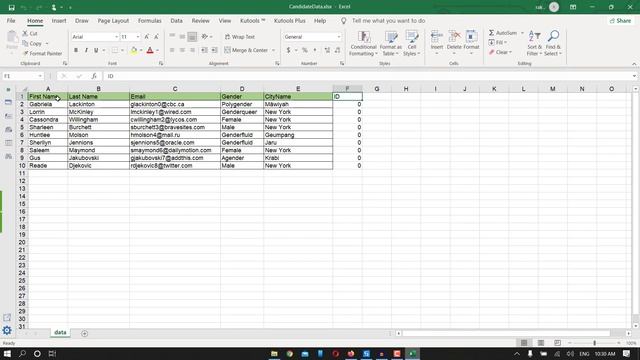Click the Decrease Indent icon
The height and width of the screenshot is (360, 640).
click(204, 50)
